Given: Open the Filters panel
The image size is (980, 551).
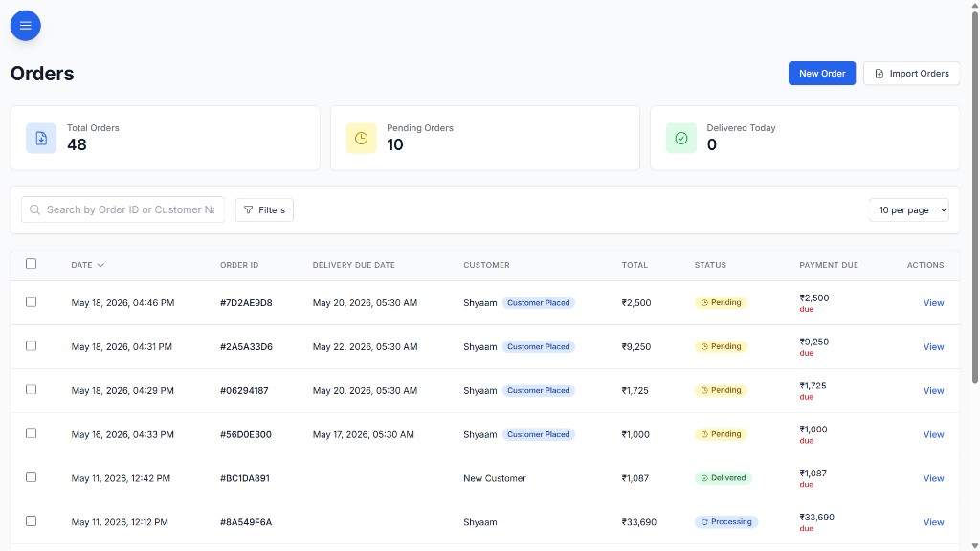Looking at the screenshot, I should pyautogui.click(x=264, y=209).
